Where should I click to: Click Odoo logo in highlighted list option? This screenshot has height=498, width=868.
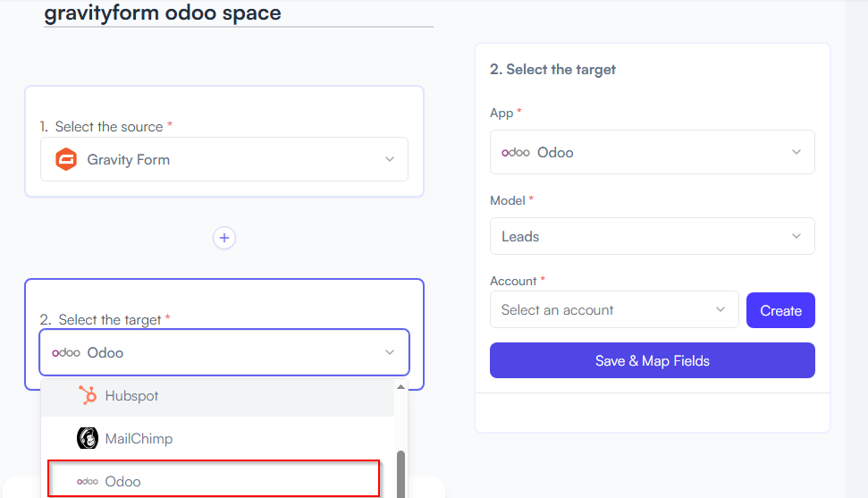[88, 481]
